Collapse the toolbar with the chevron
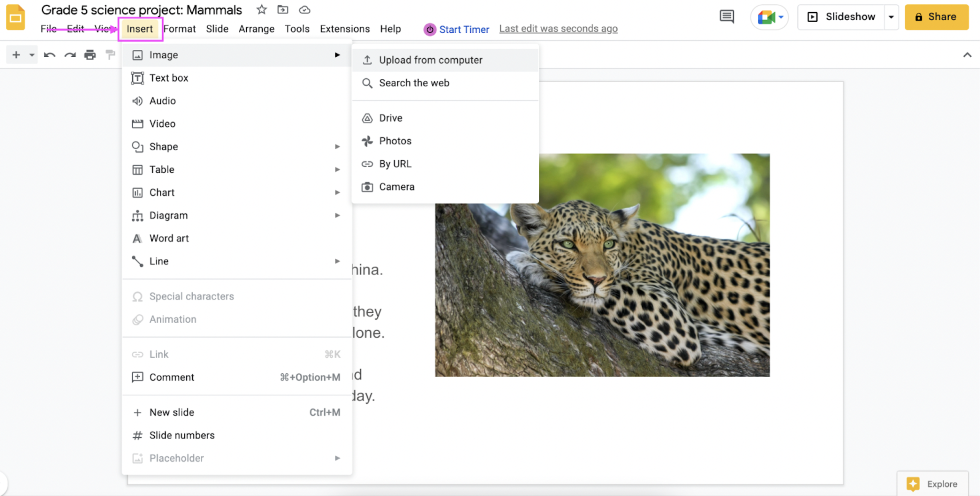Viewport: 980px width, 496px height. pos(967,55)
